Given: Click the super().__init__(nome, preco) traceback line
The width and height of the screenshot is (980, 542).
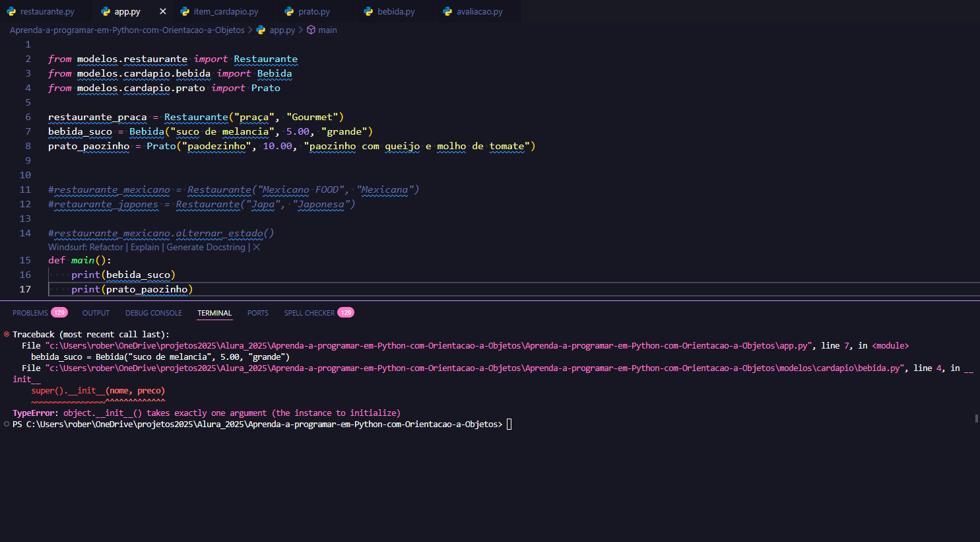Looking at the screenshot, I should point(98,390).
